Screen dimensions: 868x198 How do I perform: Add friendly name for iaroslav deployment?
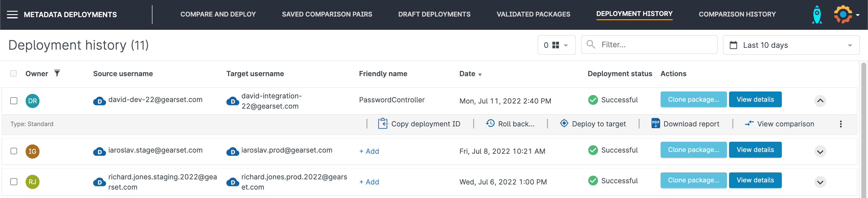[369, 151]
